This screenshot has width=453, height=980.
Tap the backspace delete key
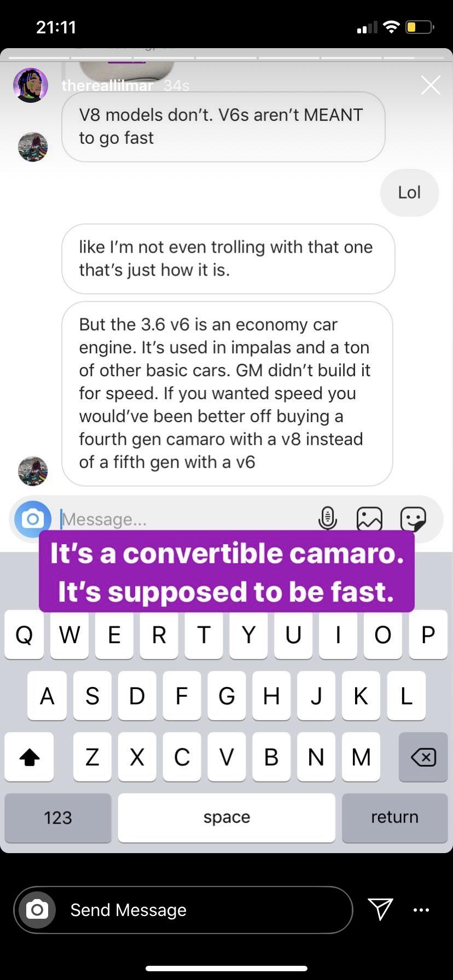tap(423, 757)
